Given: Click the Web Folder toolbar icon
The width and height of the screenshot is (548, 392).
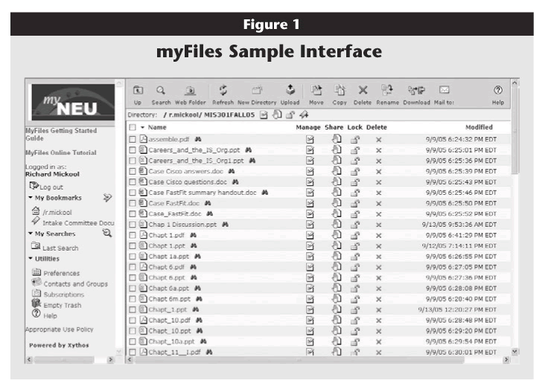Looking at the screenshot, I should point(190,90).
